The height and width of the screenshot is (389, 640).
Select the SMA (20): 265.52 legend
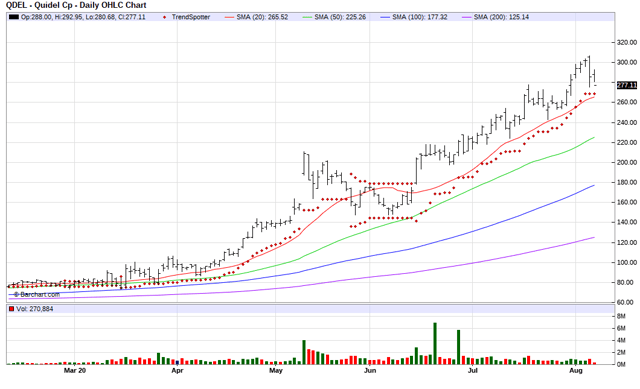[x=256, y=17]
